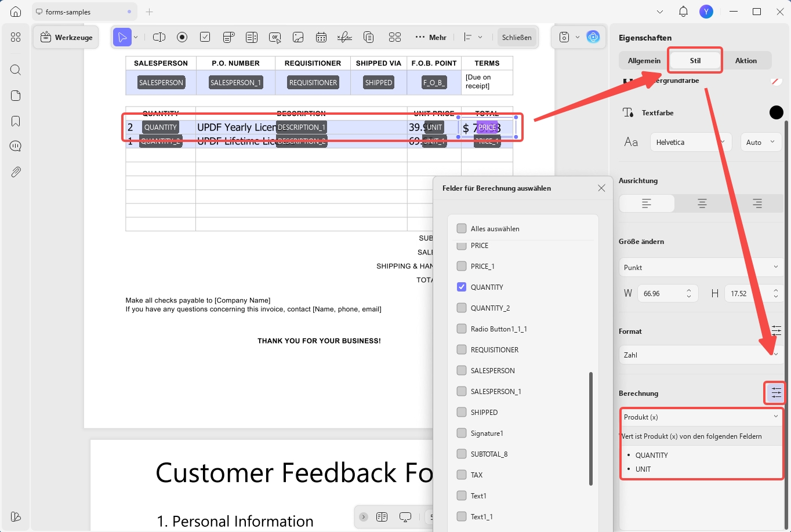
Task: Open the UPDF AI assistant icon
Action: 593,37
